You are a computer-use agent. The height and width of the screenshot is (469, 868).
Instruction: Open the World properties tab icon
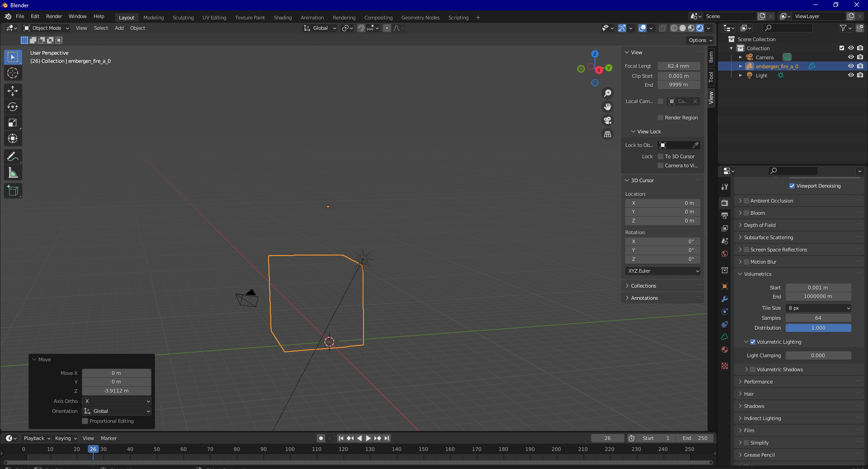click(x=725, y=254)
